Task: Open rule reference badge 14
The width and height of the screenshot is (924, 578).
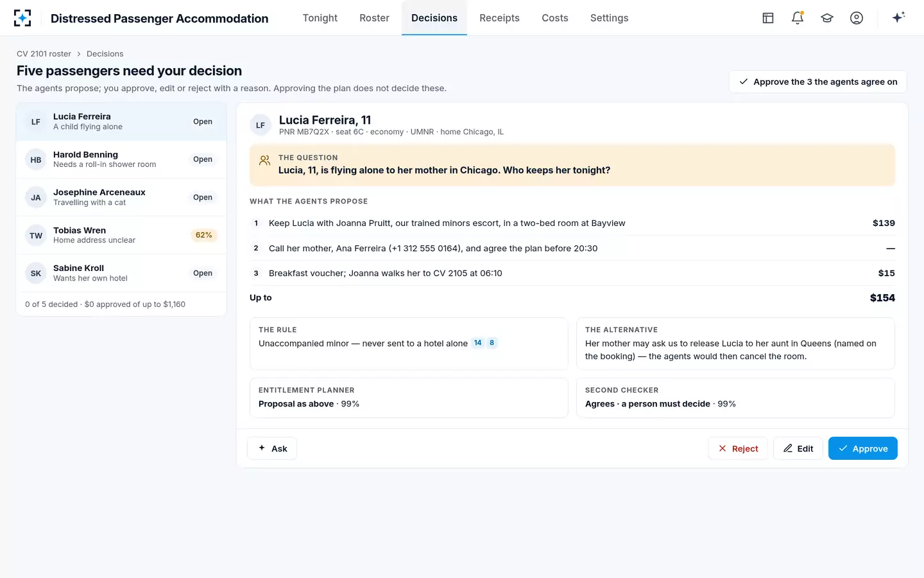Action: pos(477,343)
